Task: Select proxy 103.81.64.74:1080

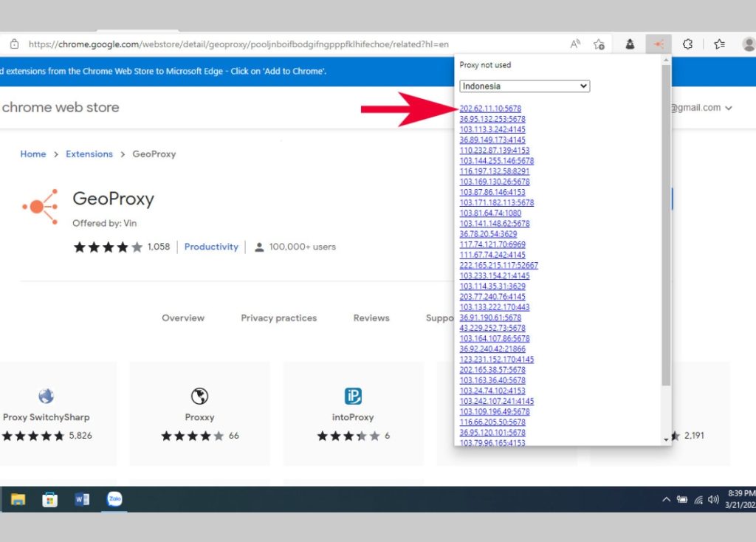Action: pos(490,213)
